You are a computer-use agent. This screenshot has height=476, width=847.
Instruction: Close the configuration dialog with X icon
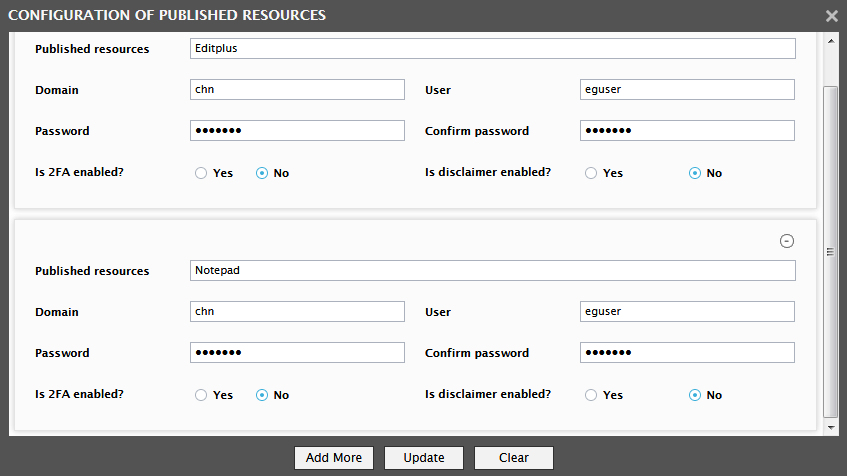pos(831,16)
